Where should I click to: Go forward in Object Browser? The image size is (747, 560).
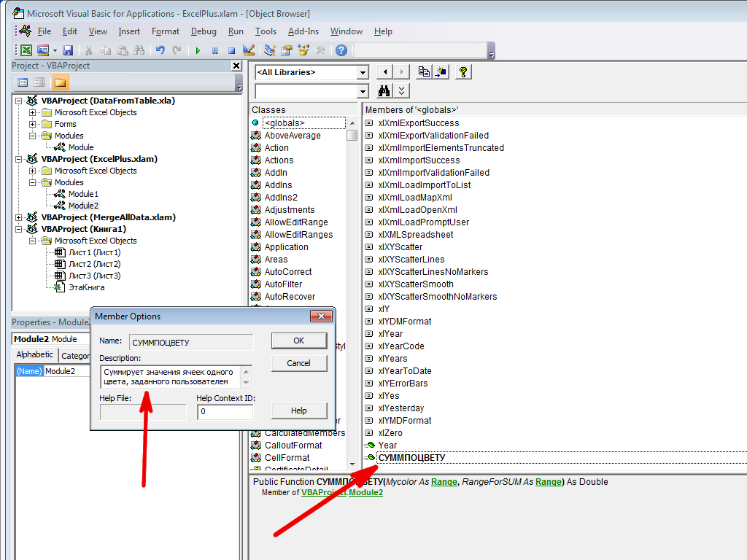pyautogui.click(x=401, y=72)
